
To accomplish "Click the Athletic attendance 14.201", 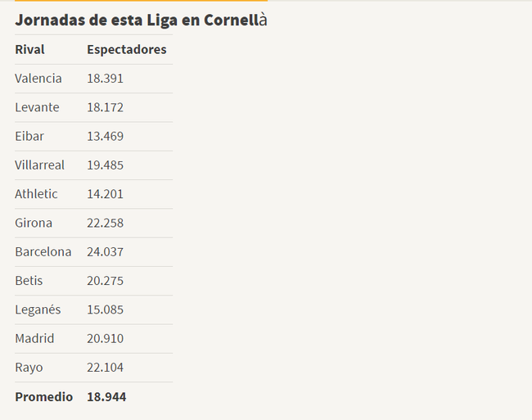I will pos(106,194).
